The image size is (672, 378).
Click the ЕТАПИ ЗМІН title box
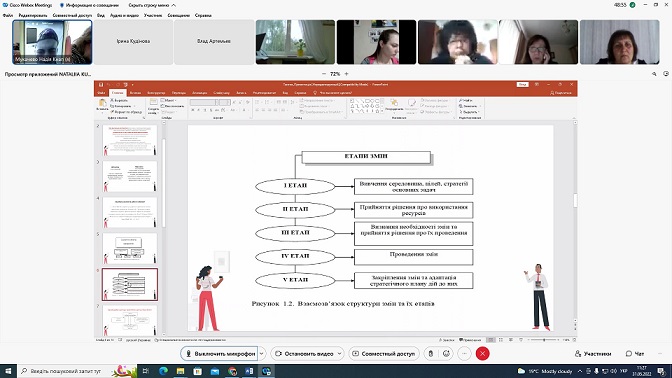tap(366, 157)
